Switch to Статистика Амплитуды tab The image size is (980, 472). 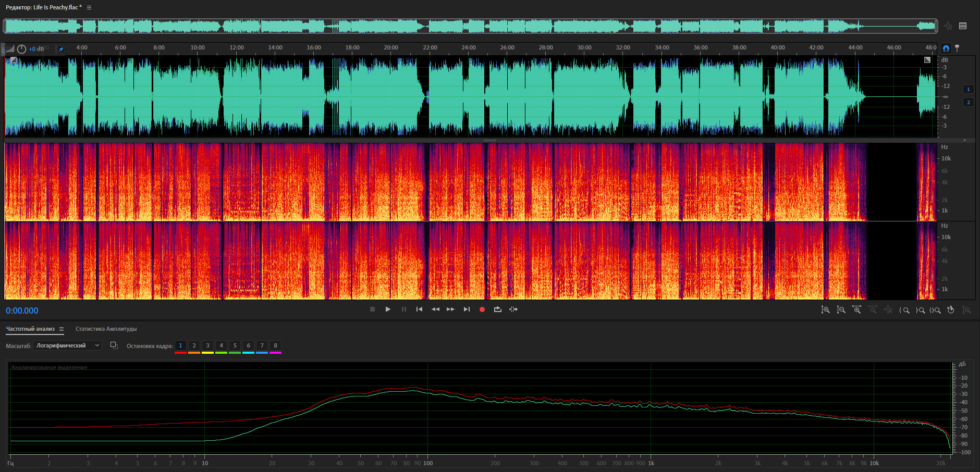106,329
